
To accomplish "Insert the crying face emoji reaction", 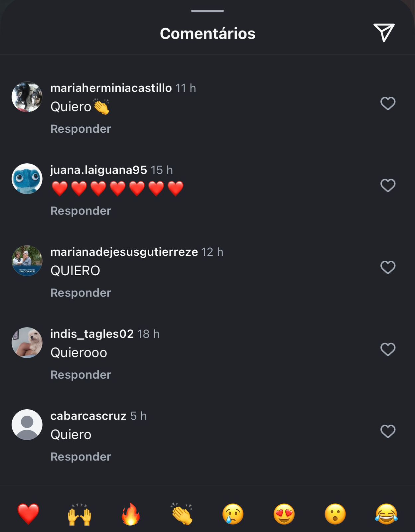I will [x=233, y=514].
